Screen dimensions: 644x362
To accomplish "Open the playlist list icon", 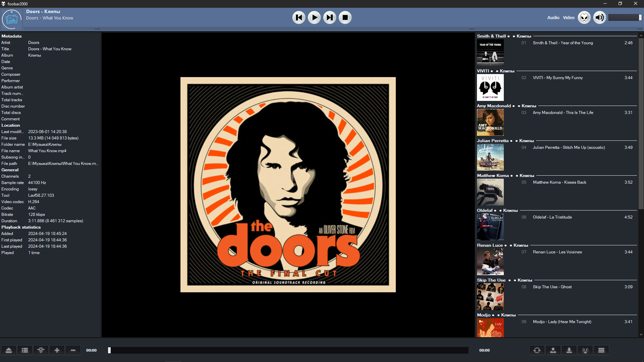I will pos(25,350).
